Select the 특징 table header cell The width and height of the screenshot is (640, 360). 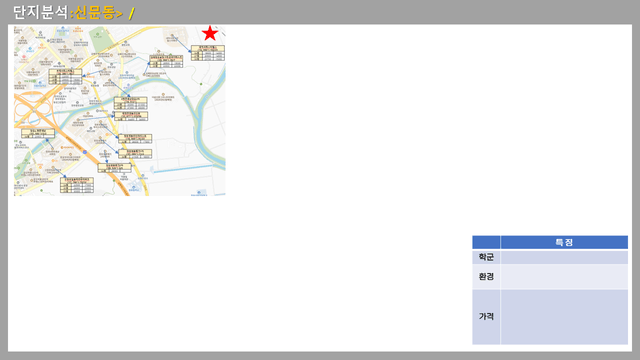coord(564,242)
